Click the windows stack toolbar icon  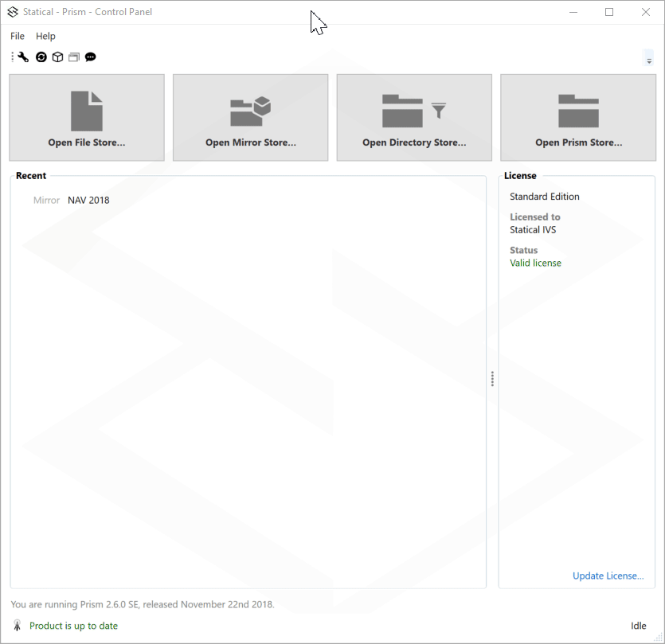(74, 57)
